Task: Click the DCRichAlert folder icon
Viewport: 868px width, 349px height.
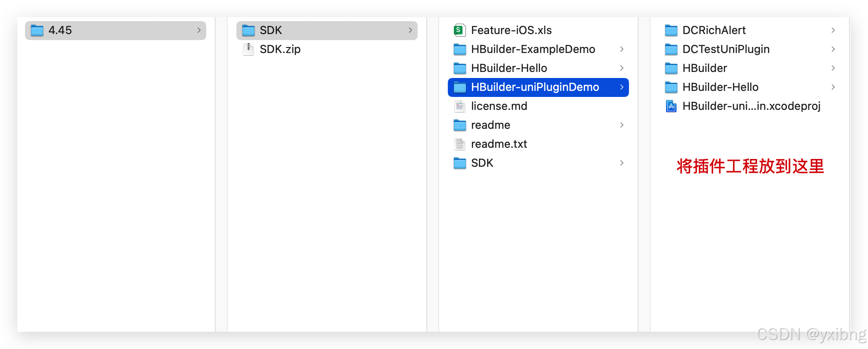Action: (x=671, y=31)
